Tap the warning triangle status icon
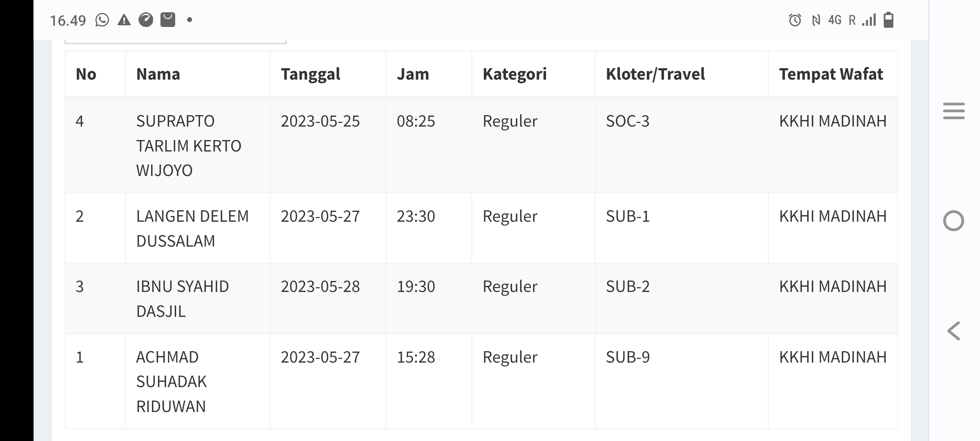Viewport: 980px width, 441px height. (124, 20)
